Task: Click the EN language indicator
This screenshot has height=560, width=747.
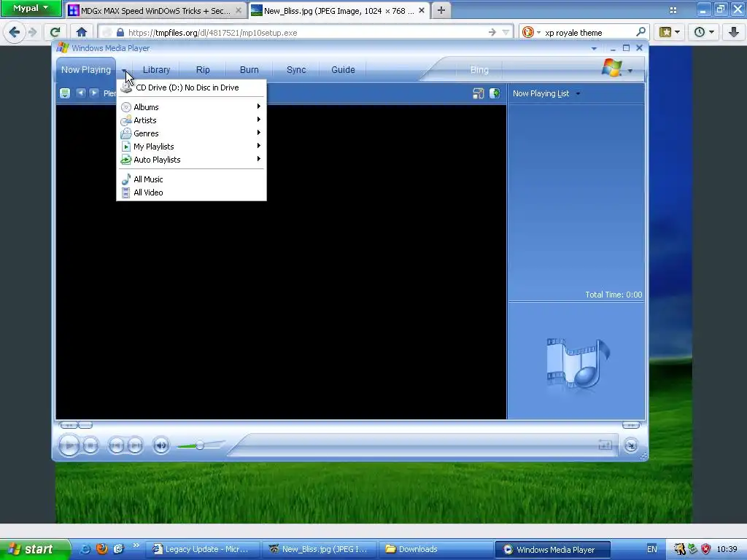Action: tap(651, 549)
